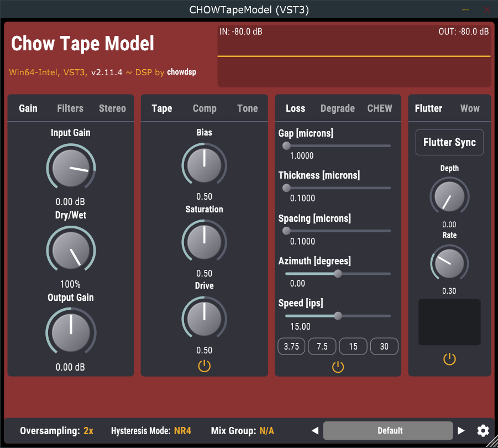Image resolution: width=498 pixels, height=448 pixels.
Task: Switch to the Degrade tab
Action: [x=338, y=108]
